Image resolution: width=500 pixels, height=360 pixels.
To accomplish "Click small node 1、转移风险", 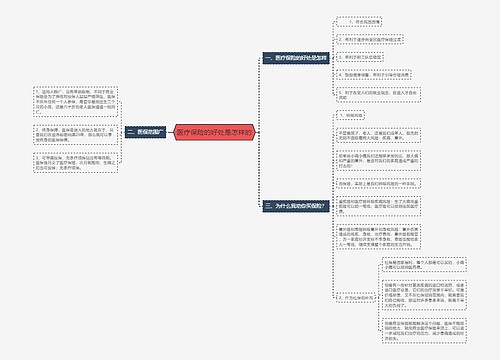I will [350, 115].
